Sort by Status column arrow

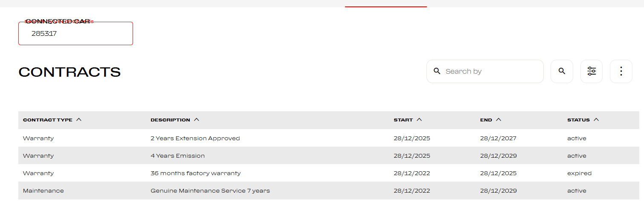pyautogui.click(x=596, y=120)
